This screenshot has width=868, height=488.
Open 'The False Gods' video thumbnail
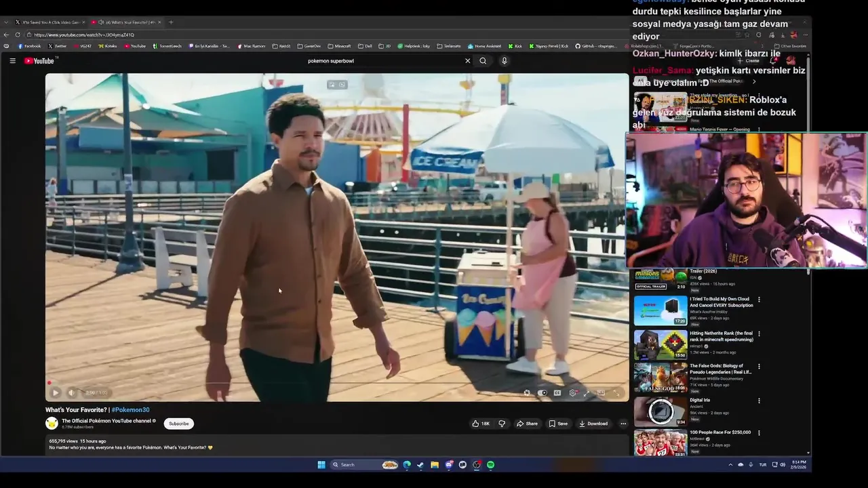tap(660, 378)
